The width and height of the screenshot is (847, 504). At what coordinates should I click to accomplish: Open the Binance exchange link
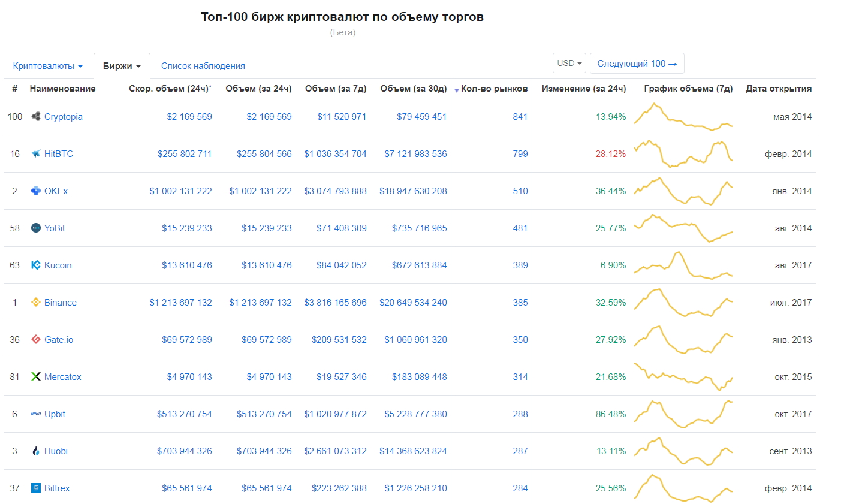61,303
